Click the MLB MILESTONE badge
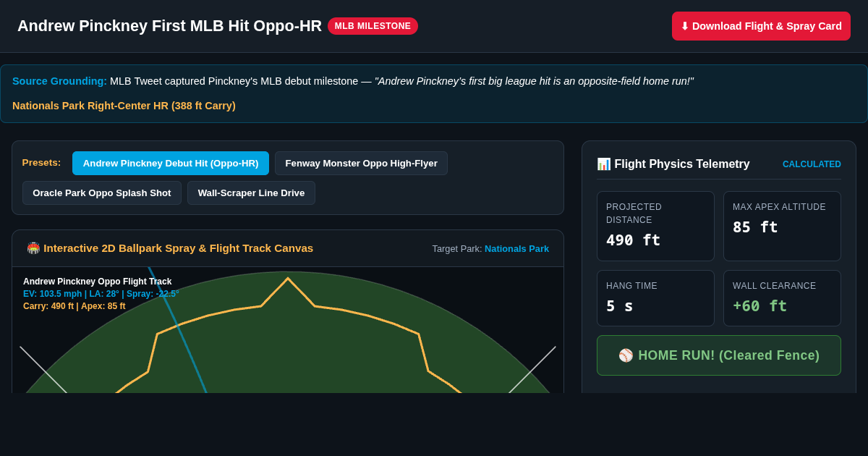Screen dimensions: 868x456 click(373, 26)
